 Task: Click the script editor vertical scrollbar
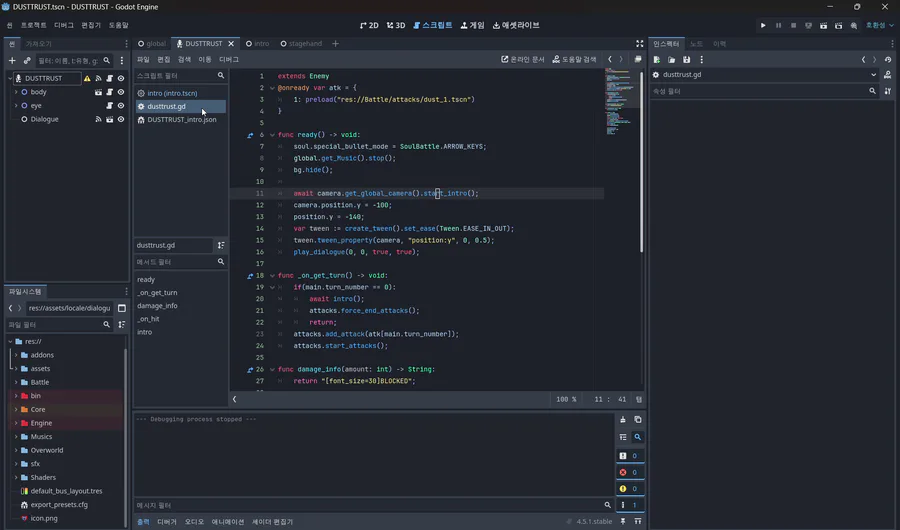(641, 162)
